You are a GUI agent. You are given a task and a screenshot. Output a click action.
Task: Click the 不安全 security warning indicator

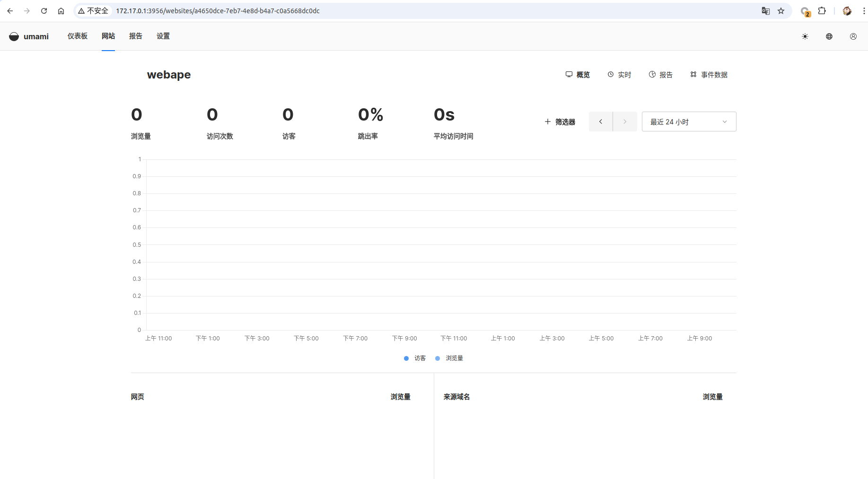(x=93, y=11)
